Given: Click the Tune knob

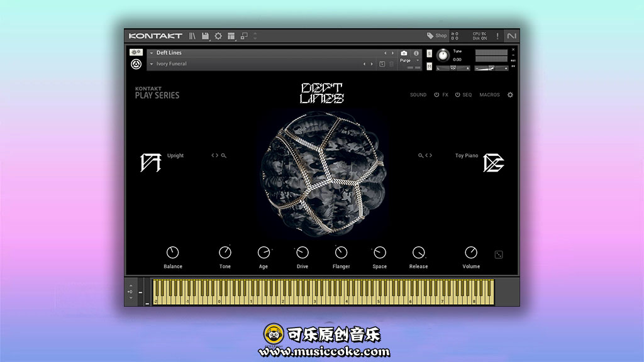Looking at the screenshot, I should [443, 55].
